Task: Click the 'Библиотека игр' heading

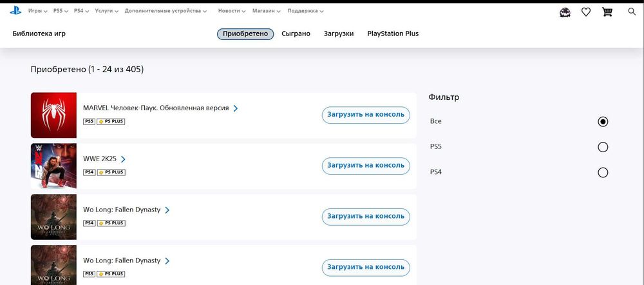Action: tap(39, 34)
